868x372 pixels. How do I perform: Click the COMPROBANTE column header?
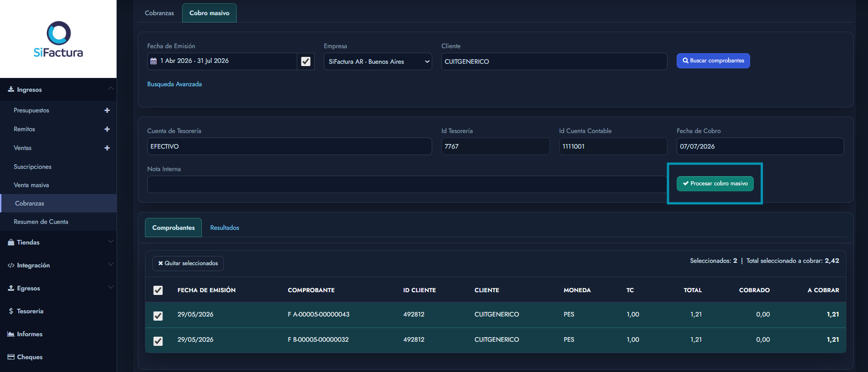tap(311, 290)
